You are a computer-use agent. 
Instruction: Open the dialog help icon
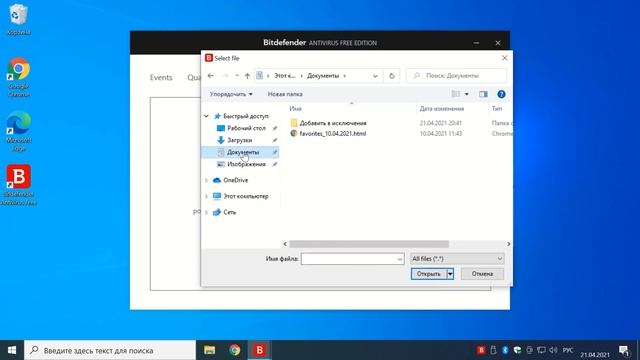[501, 94]
